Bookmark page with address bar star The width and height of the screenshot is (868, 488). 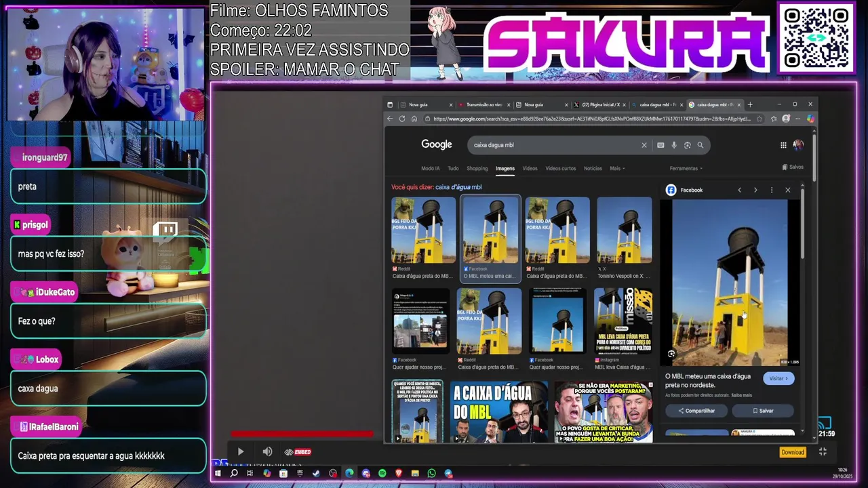[x=759, y=119]
